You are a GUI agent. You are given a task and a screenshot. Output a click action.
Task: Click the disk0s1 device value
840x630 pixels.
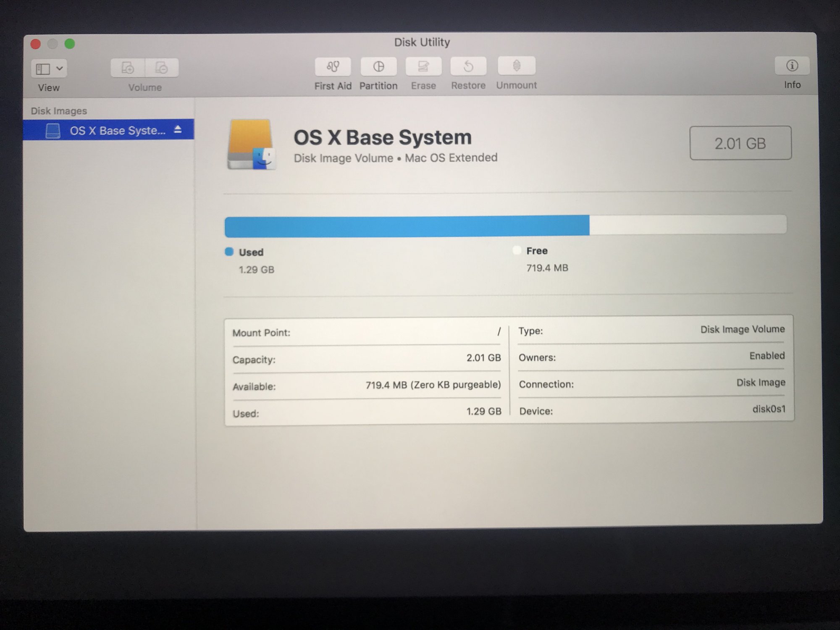(x=769, y=409)
